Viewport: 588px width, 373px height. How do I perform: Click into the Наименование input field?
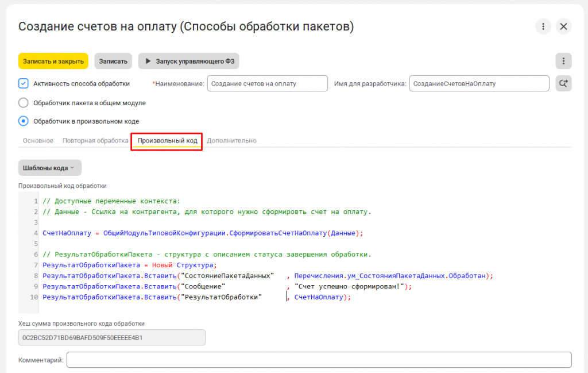pos(268,83)
